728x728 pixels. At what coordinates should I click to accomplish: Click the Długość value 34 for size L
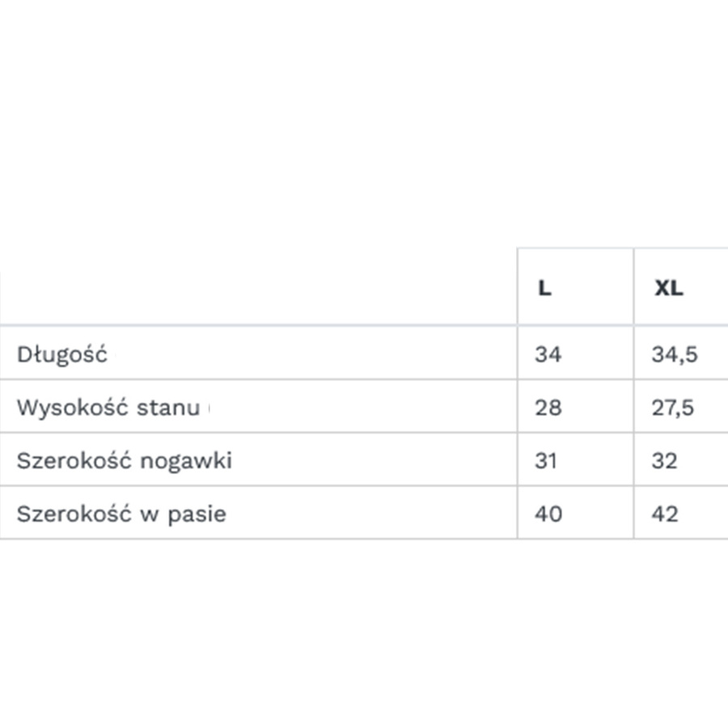point(548,354)
